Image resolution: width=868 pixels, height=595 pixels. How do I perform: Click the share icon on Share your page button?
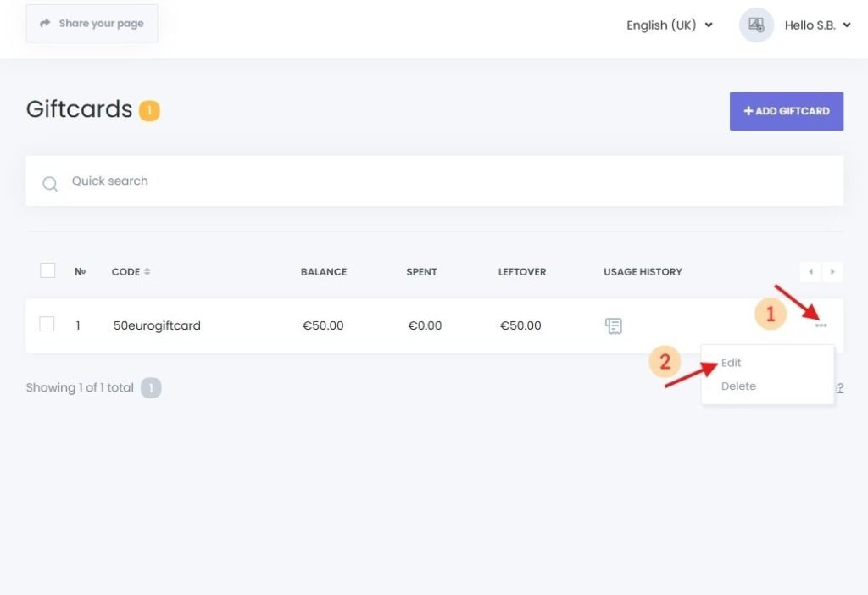[45, 23]
